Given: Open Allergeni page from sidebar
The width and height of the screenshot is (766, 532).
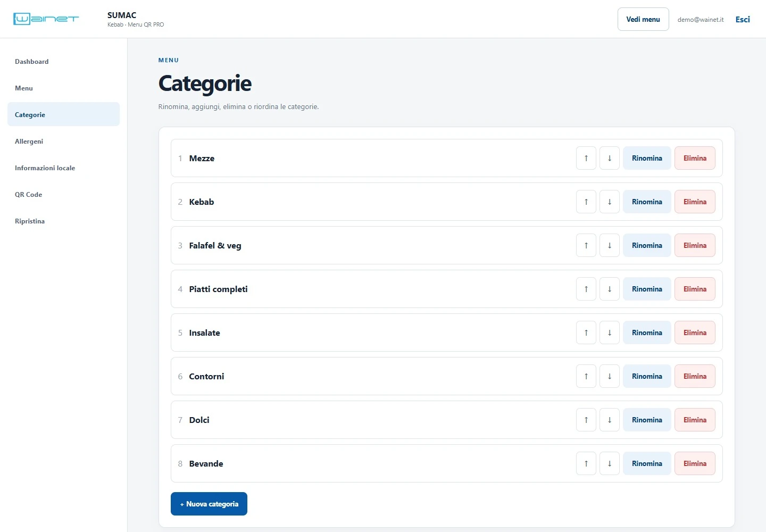Looking at the screenshot, I should (x=63, y=141).
